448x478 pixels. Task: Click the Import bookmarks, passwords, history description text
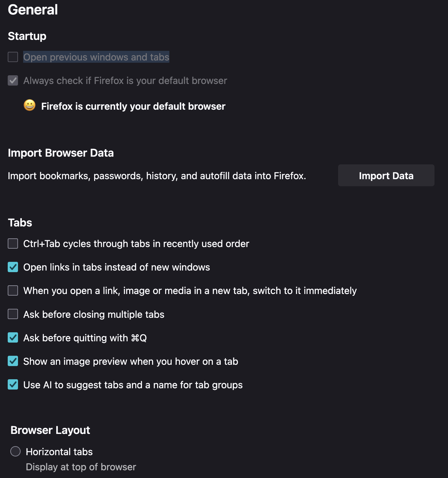(157, 176)
